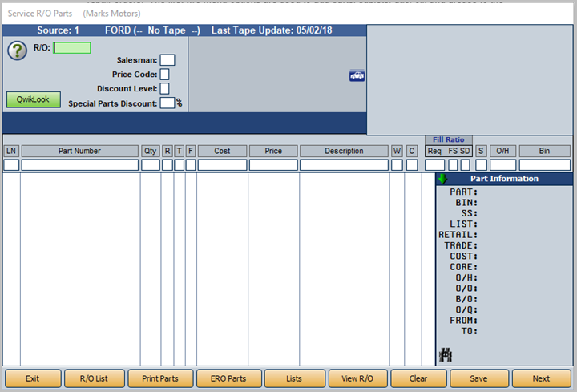Save the repair order parts
Image resolution: width=577 pixels, height=392 pixels.
point(479,378)
